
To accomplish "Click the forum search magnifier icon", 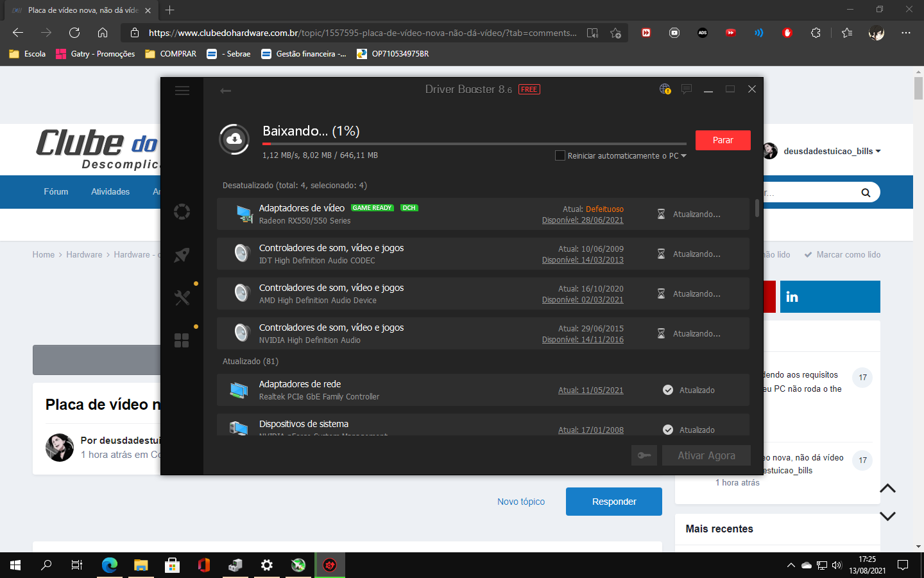I will tap(866, 192).
